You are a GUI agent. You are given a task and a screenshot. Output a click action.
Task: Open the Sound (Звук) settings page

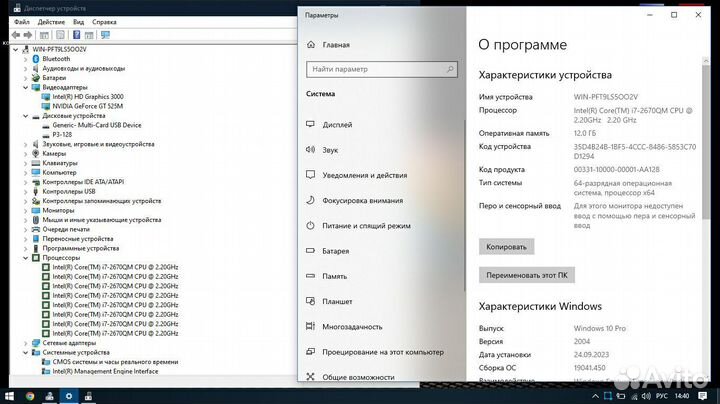pos(330,150)
